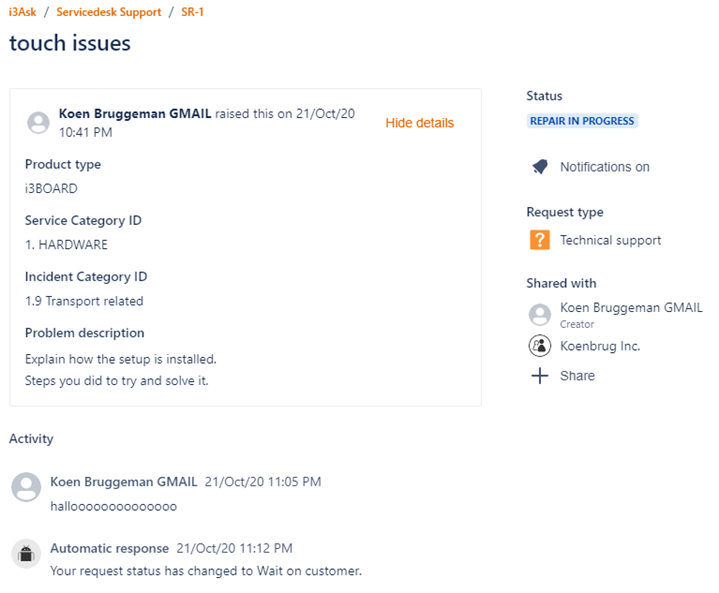Click the requester avatar in details card

pos(39,123)
